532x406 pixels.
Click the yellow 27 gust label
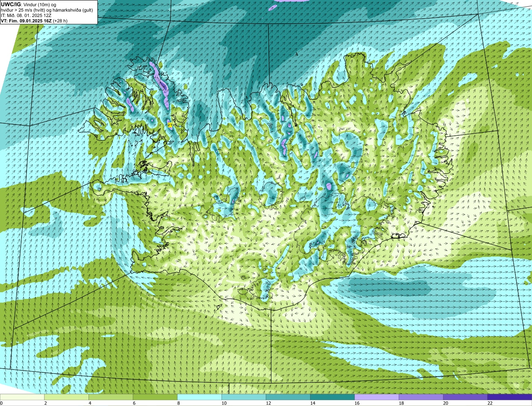pos(170,125)
